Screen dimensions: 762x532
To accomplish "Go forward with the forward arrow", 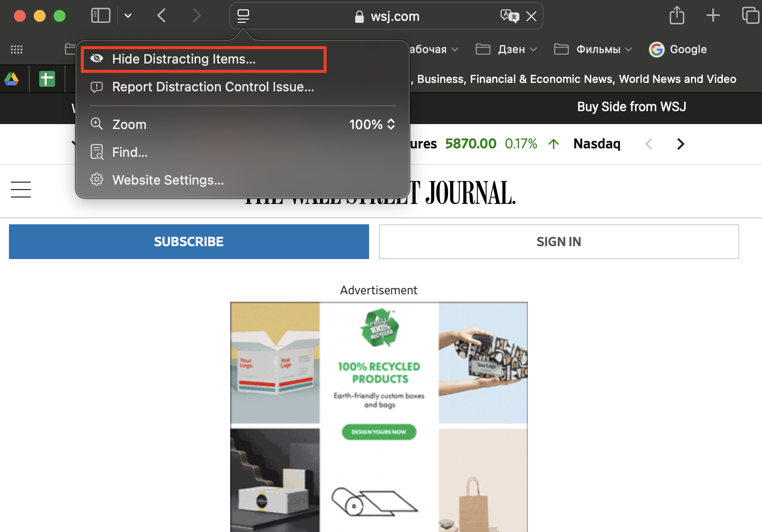I will 196,15.
